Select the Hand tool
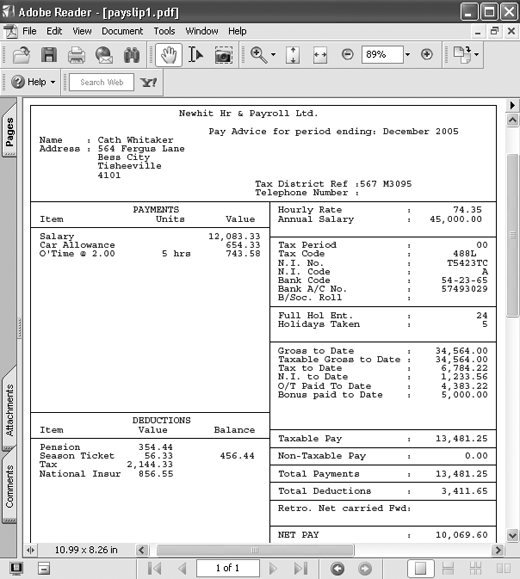520x579 pixels. coord(169,55)
